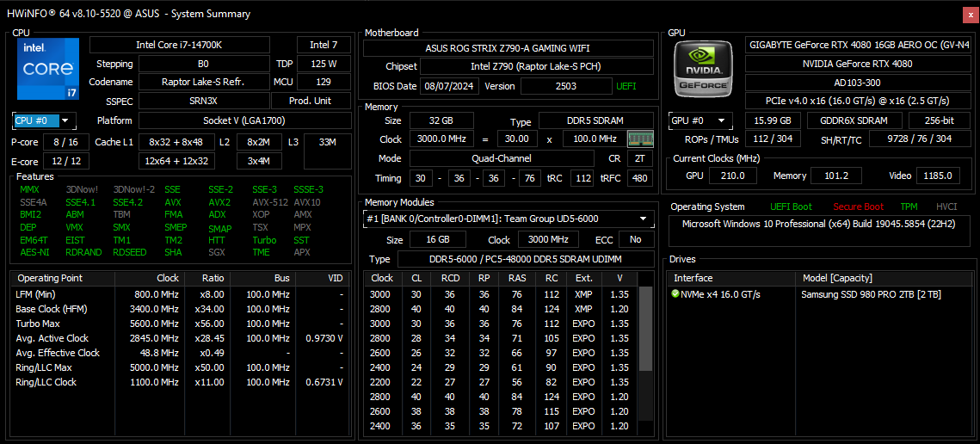
Task: Click the Intel Core i7 logo
Action: (48, 69)
